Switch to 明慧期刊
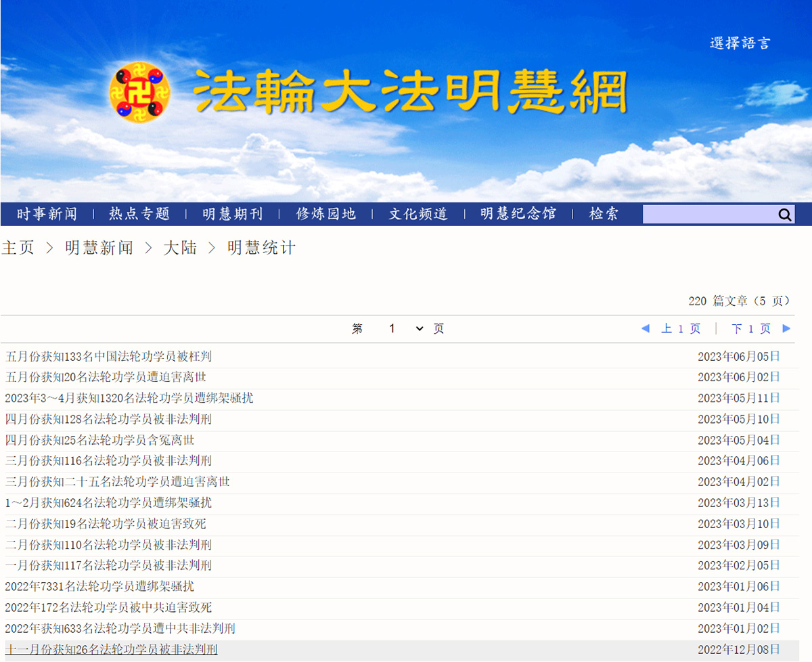This screenshot has height=662, width=812. click(232, 214)
